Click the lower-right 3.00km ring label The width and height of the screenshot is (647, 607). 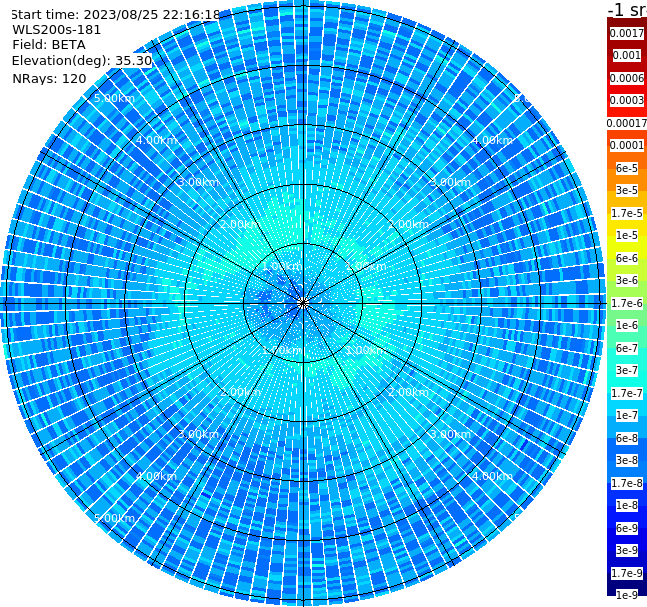click(x=450, y=434)
